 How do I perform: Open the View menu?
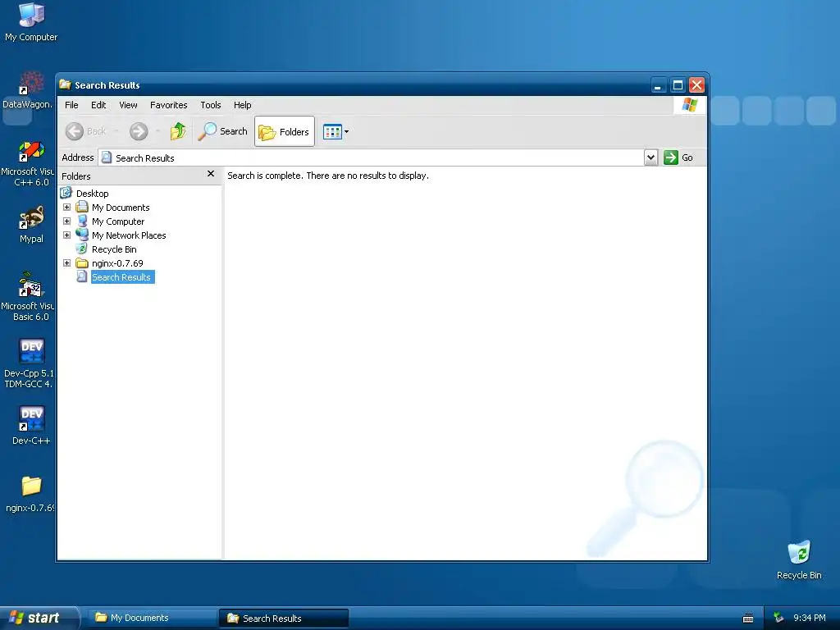[x=128, y=105]
